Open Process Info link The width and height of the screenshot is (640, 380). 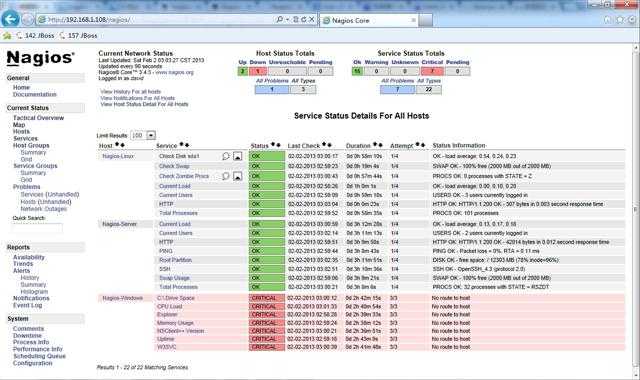31,342
